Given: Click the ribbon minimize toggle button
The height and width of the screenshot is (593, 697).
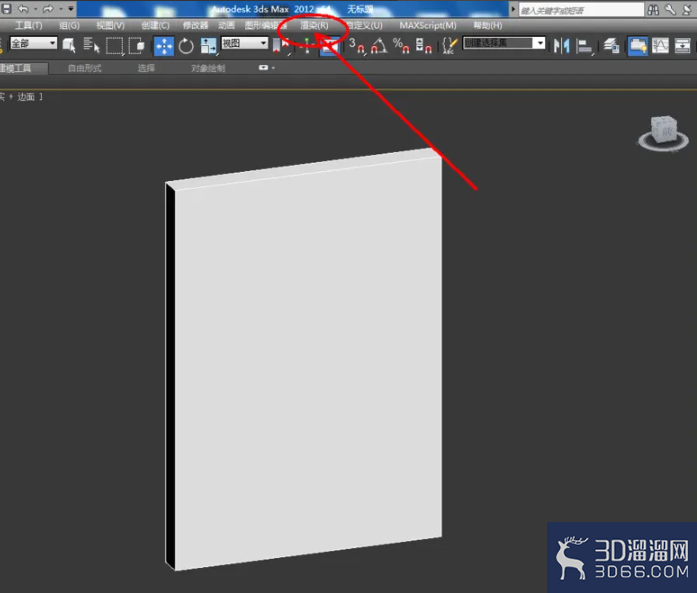Looking at the screenshot, I should point(264,68).
